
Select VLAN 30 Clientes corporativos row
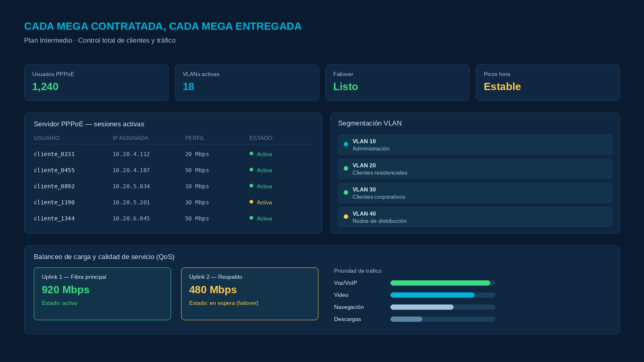coord(475,193)
